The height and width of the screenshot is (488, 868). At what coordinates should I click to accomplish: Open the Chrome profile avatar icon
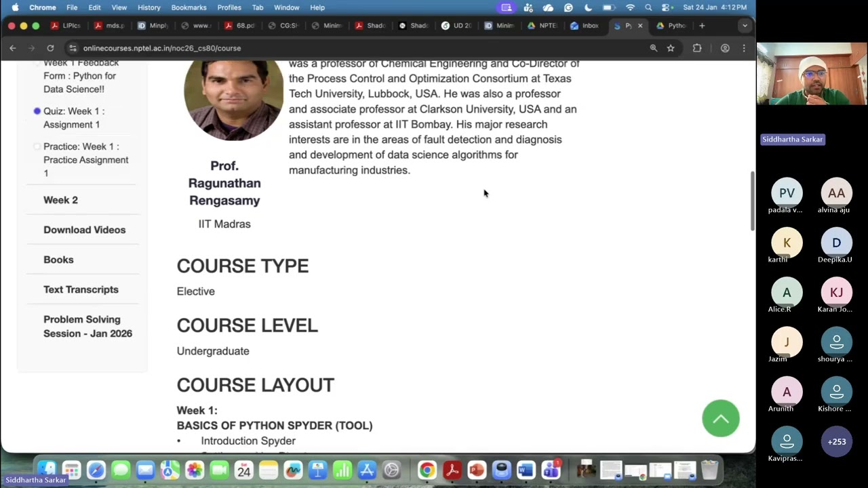coord(725,48)
